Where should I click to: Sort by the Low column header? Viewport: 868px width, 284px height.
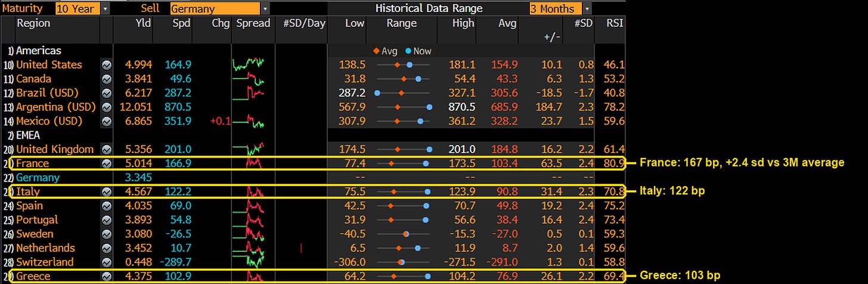[355, 23]
